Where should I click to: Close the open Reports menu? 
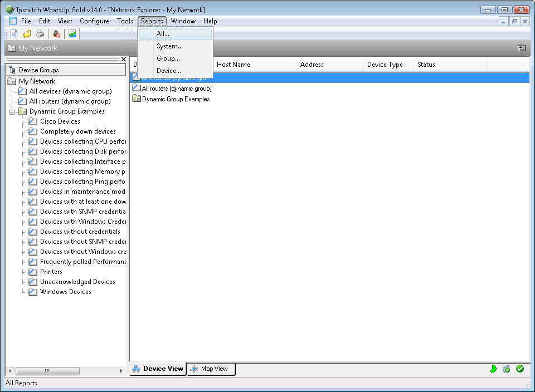point(152,21)
